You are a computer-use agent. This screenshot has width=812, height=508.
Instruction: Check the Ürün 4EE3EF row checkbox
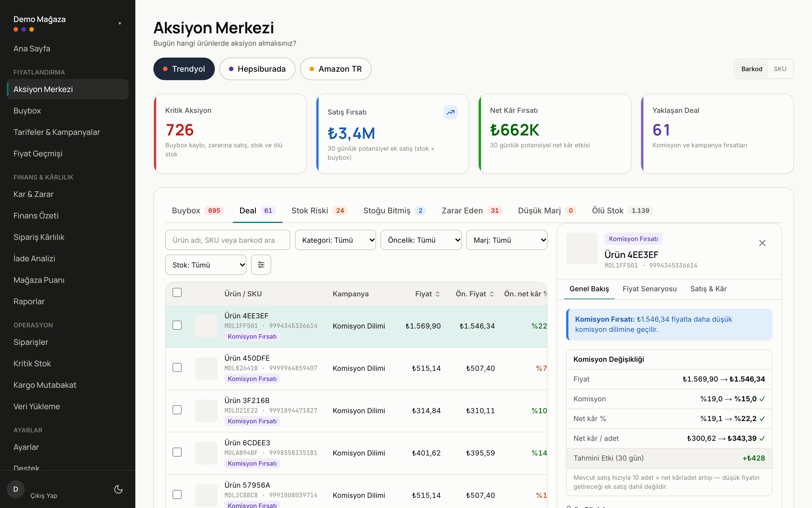(177, 325)
